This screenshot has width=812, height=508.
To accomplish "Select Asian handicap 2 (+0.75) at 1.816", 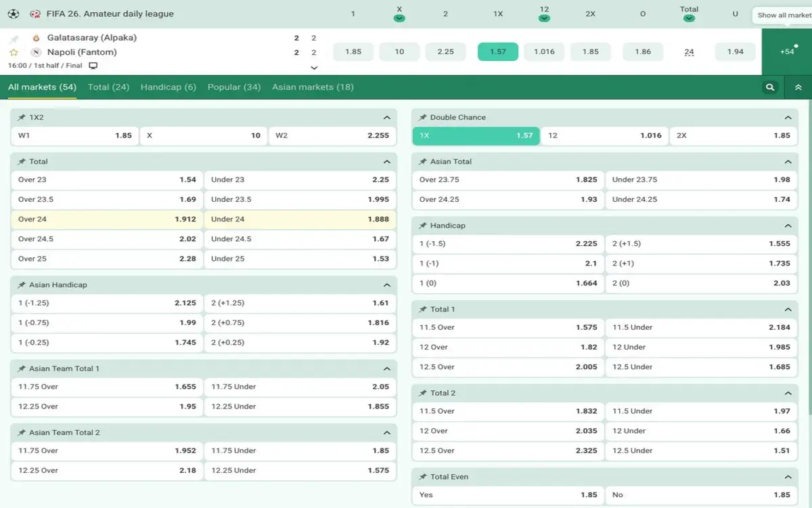I will click(300, 323).
